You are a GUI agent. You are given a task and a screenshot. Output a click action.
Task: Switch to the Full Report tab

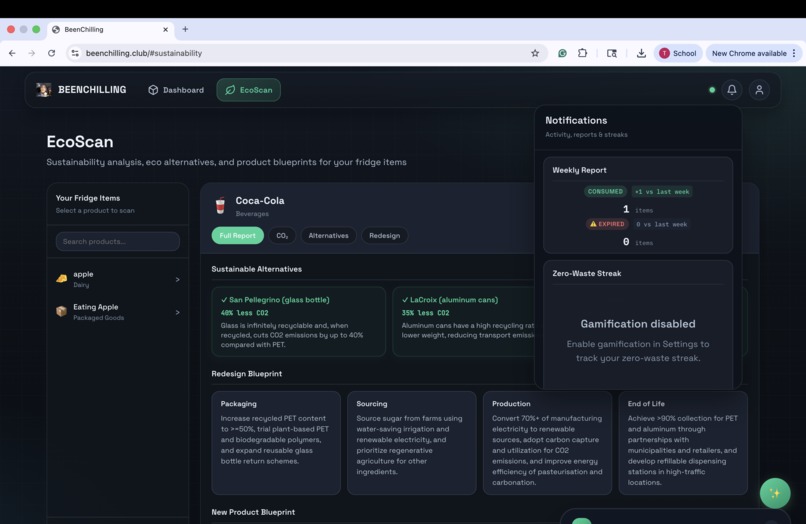237,236
